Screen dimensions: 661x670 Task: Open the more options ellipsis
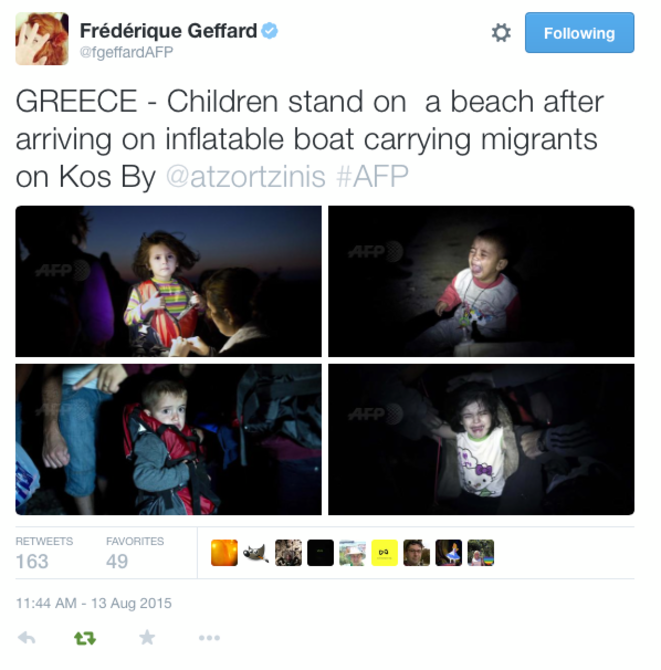pos(209,638)
